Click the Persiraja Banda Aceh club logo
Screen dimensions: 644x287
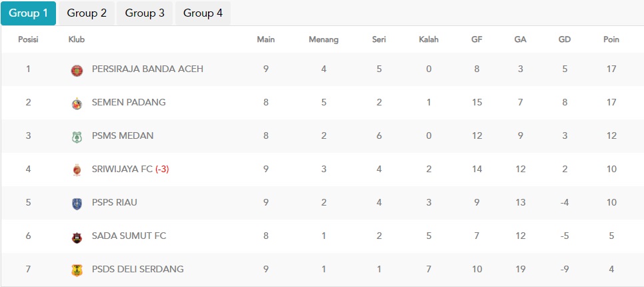pyautogui.click(x=77, y=70)
